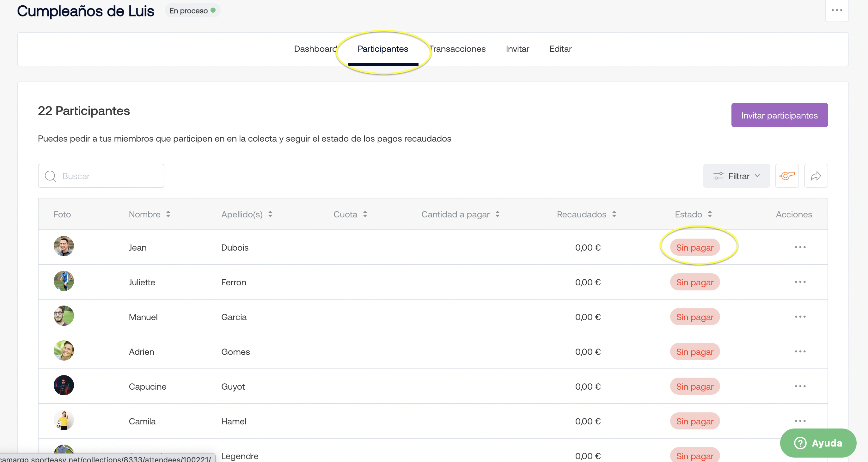Click Sin pagar badge for Juliette Ferron
The width and height of the screenshot is (868, 462).
pos(694,282)
